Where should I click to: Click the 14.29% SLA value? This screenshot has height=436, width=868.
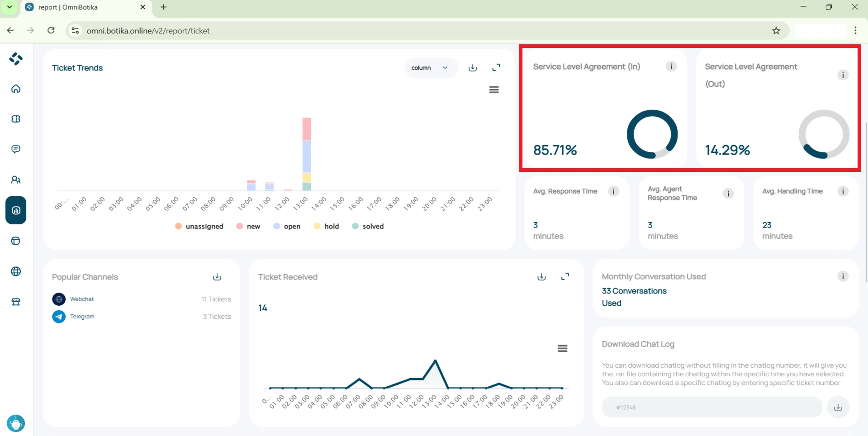pyautogui.click(x=727, y=150)
